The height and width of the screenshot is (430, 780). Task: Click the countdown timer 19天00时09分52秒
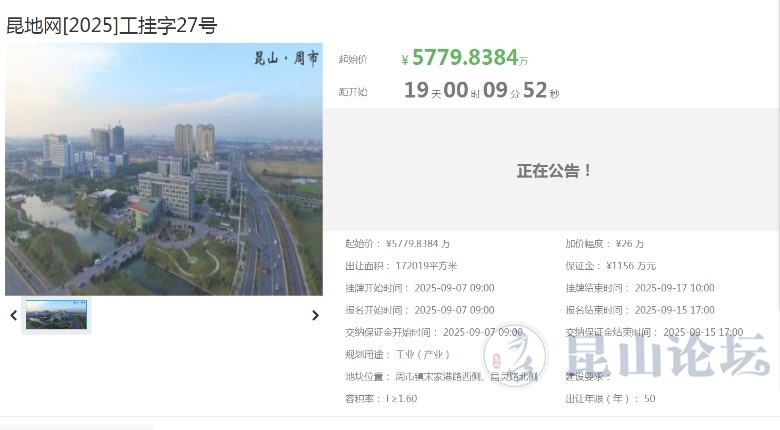tap(481, 91)
